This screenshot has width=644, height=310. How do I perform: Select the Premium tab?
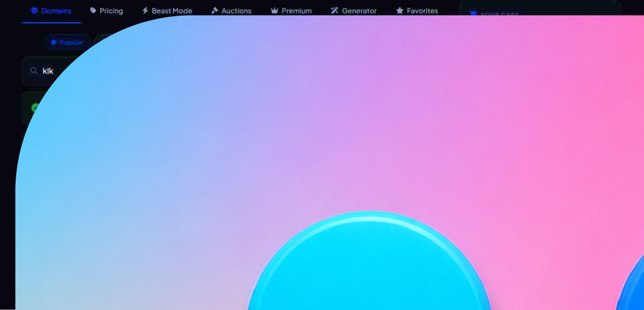tap(291, 11)
